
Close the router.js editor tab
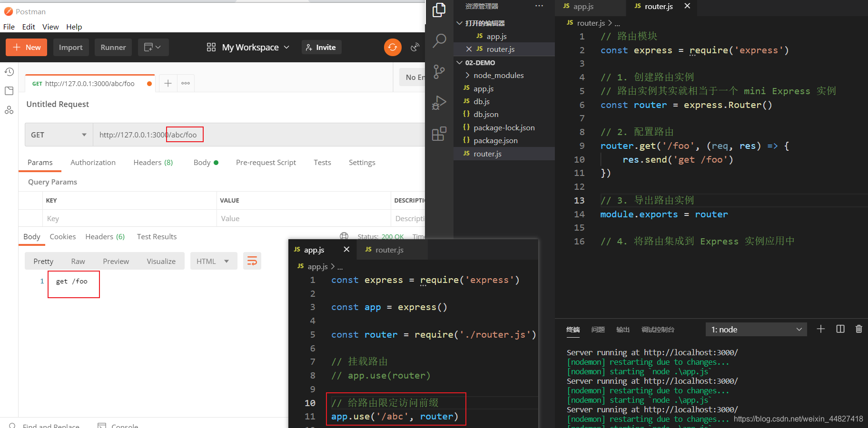click(x=687, y=6)
